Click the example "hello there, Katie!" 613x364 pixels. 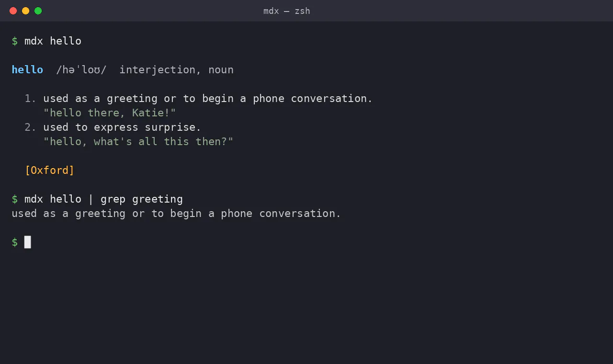point(110,113)
